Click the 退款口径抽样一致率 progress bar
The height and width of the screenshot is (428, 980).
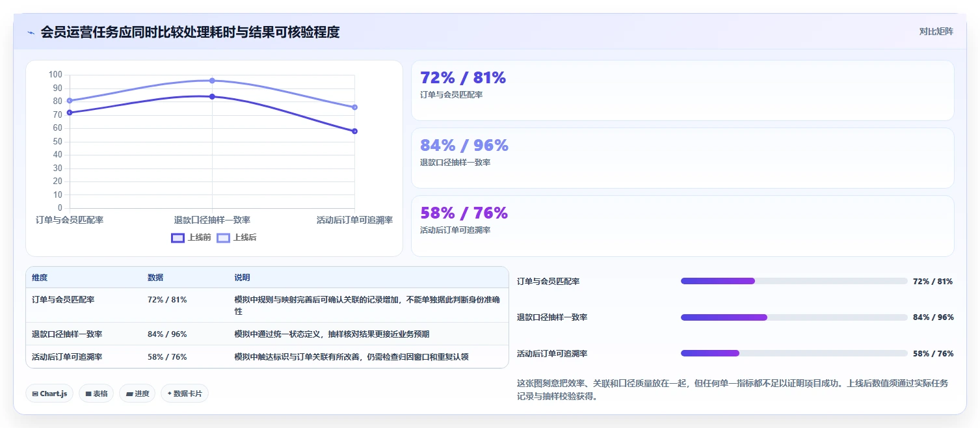pyautogui.click(x=794, y=317)
